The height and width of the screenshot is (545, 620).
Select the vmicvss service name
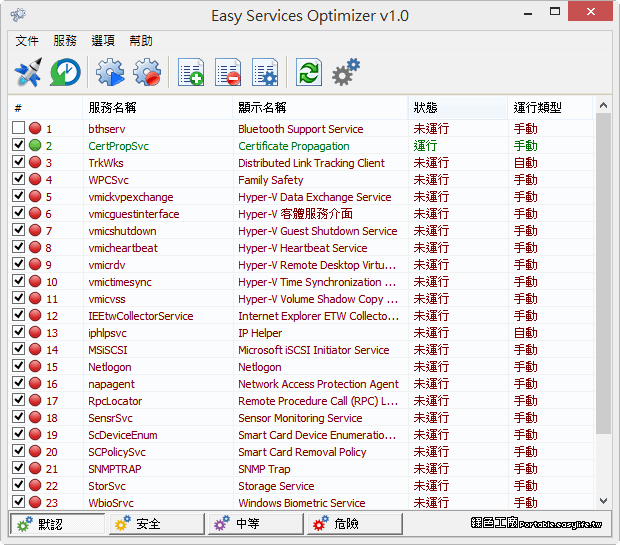tap(107, 299)
